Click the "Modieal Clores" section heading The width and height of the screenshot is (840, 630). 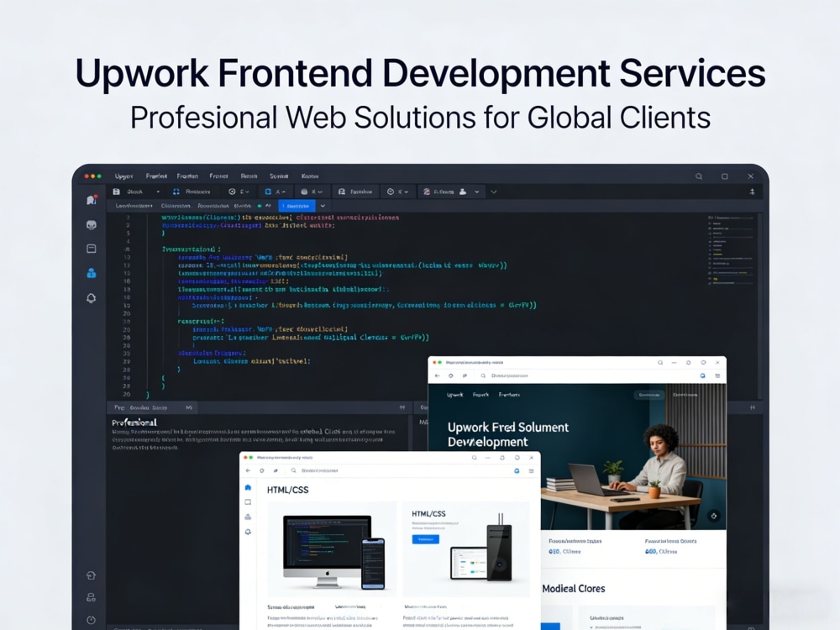pyautogui.click(x=573, y=589)
